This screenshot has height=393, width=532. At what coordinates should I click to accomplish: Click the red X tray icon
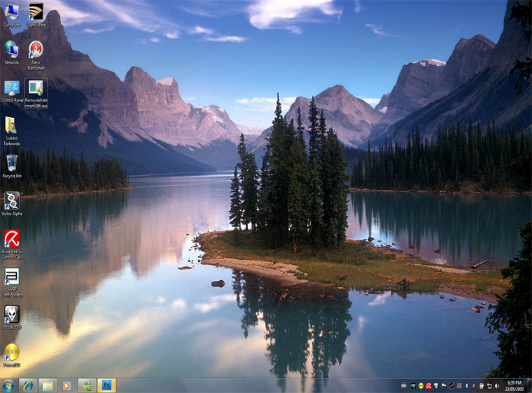(459, 386)
